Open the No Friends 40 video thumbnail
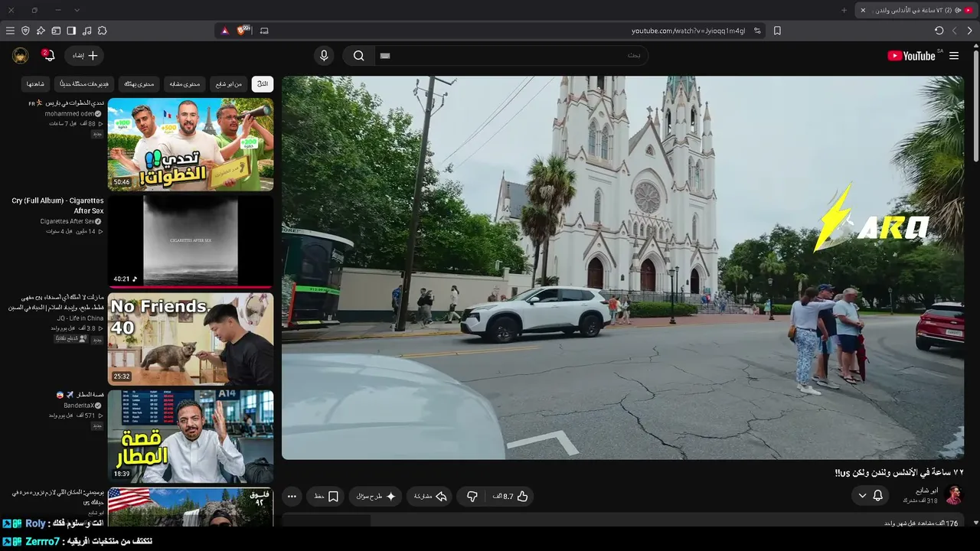Screen dimensions: 980x551 click(191, 339)
